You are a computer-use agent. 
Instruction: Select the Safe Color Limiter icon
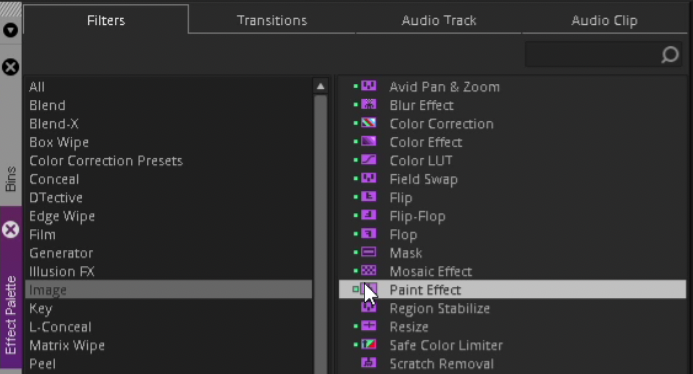(x=369, y=344)
